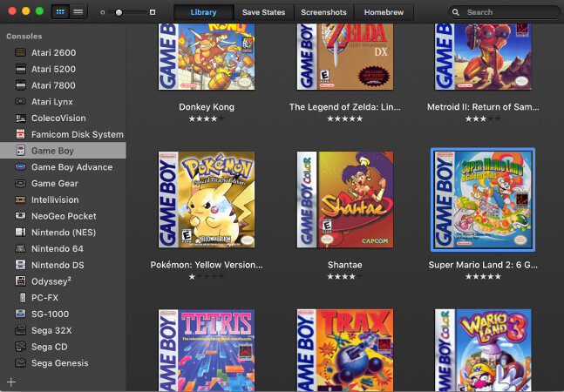
Task: Click the Atari 2600 console icon
Action: coord(20,53)
